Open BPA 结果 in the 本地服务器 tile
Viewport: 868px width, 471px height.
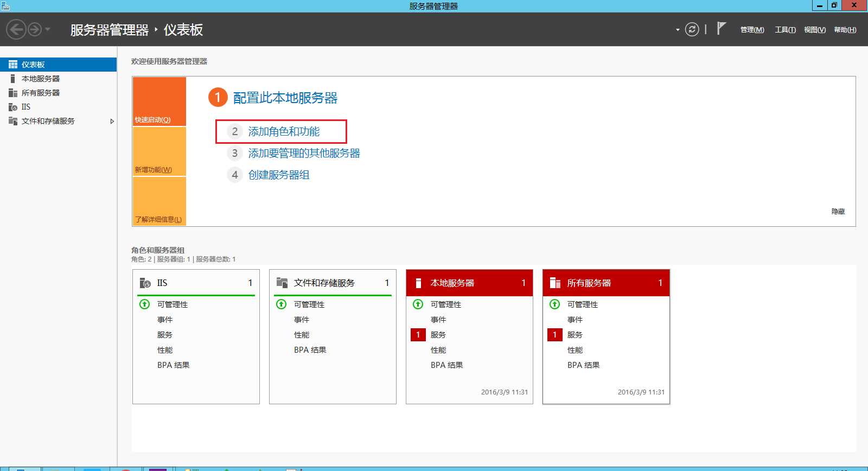pos(447,365)
